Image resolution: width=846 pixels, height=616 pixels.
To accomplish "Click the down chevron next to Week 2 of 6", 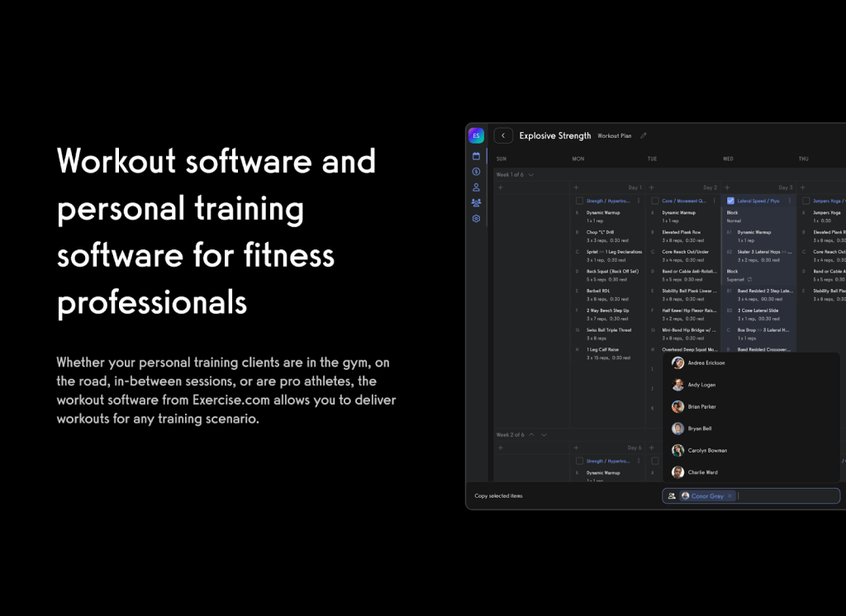I will click(x=543, y=434).
